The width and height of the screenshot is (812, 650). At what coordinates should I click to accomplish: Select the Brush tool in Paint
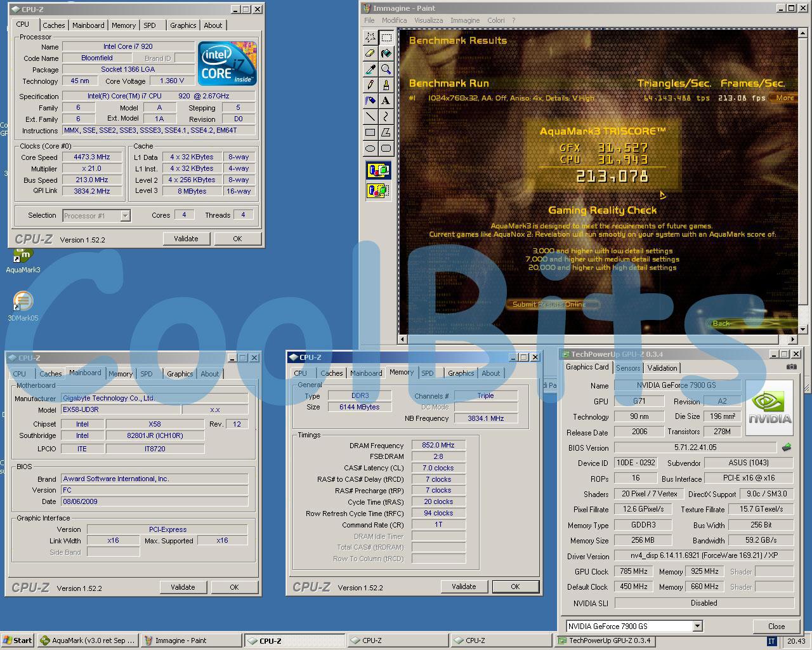[x=386, y=85]
